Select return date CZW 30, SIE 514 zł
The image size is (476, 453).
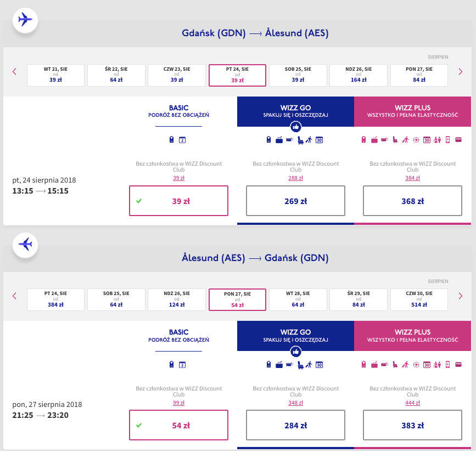coord(419,299)
